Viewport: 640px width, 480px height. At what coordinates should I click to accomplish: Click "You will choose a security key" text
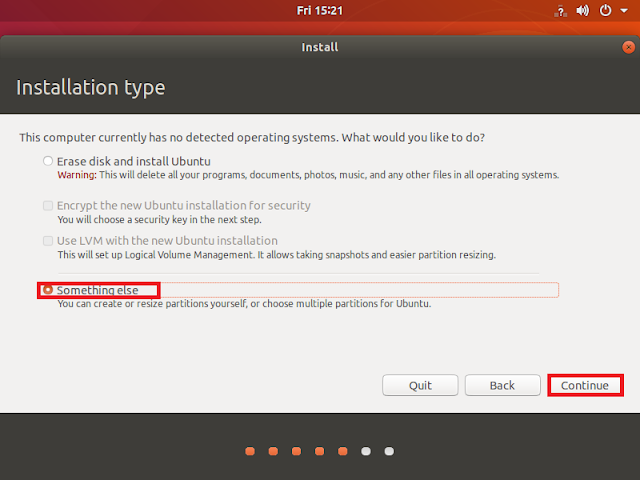pyautogui.click(x=159, y=220)
